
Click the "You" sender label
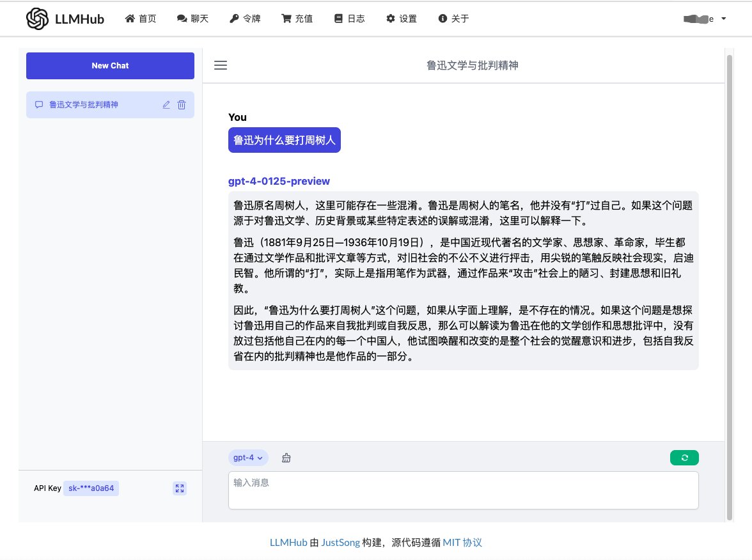237,117
